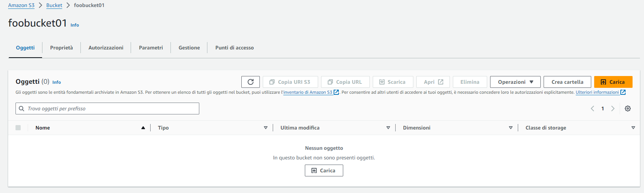Click orange Carica button in toolbar
Screen dimensions: 644x193
click(x=613, y=82)
